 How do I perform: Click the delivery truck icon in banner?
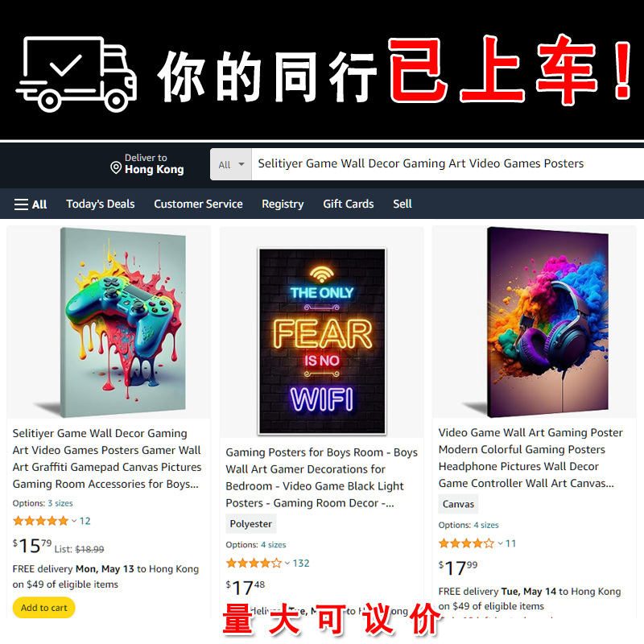[x=76, y=74]
